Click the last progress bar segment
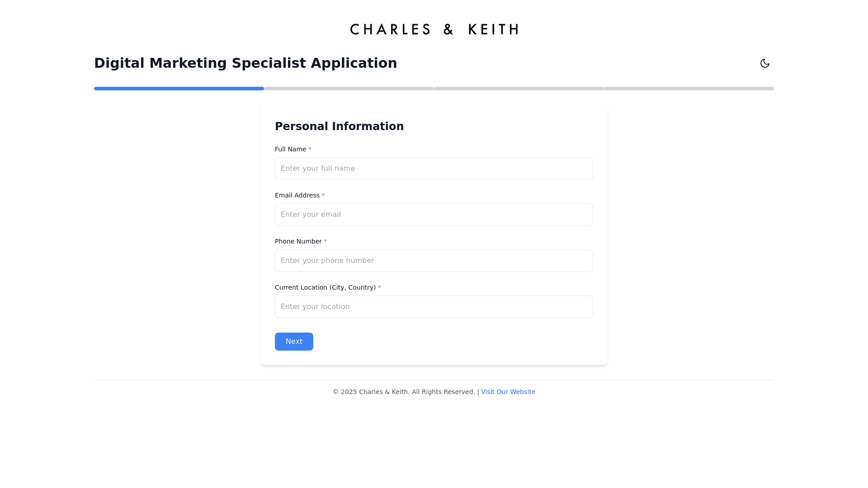This screenshot has height=488, width=868. pos(689,89)
